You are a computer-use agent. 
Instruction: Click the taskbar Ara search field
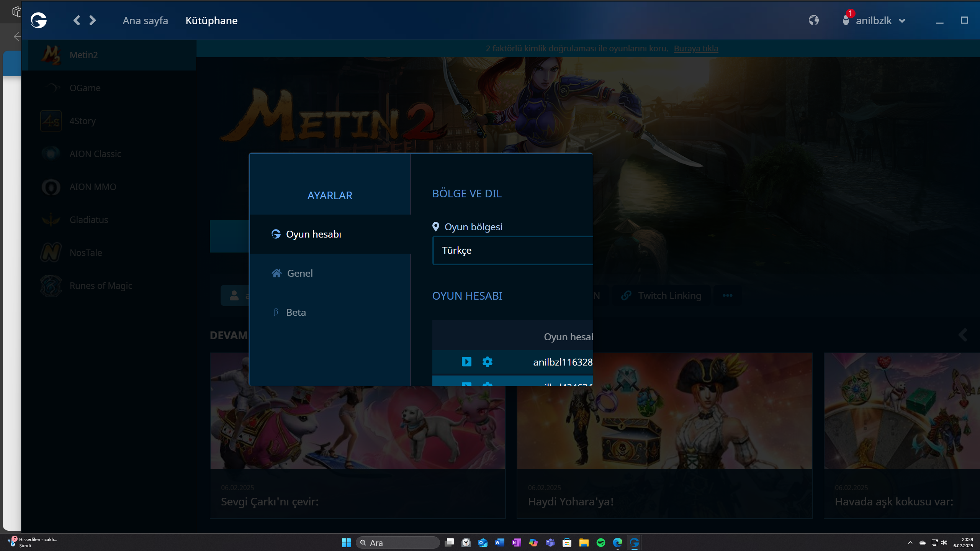[x=398, y=543]
